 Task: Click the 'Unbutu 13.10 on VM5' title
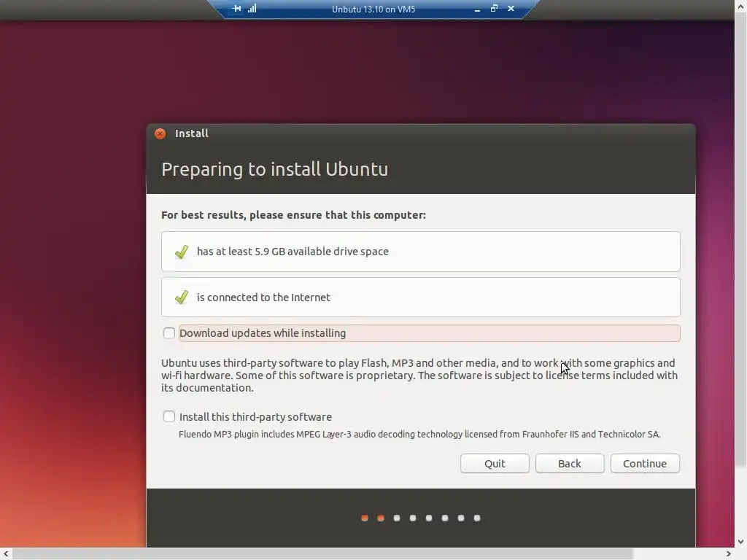373,9
